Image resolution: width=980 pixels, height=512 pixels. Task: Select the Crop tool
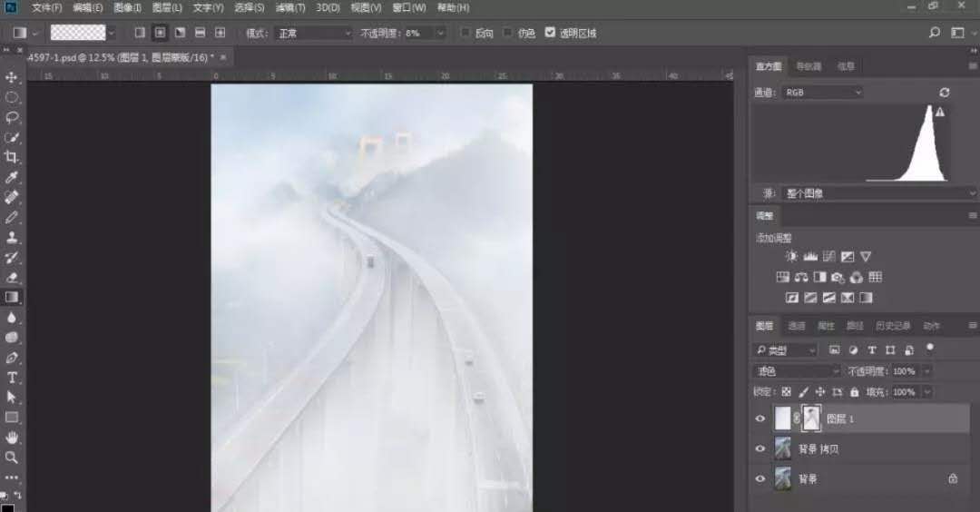[12, 157]
